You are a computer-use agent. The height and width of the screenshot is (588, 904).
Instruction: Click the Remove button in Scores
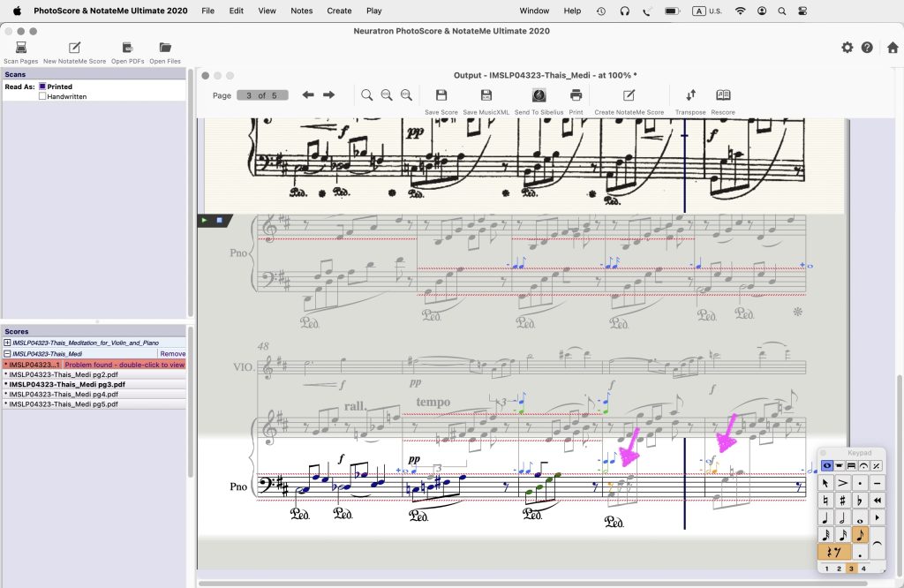(172, 353)
